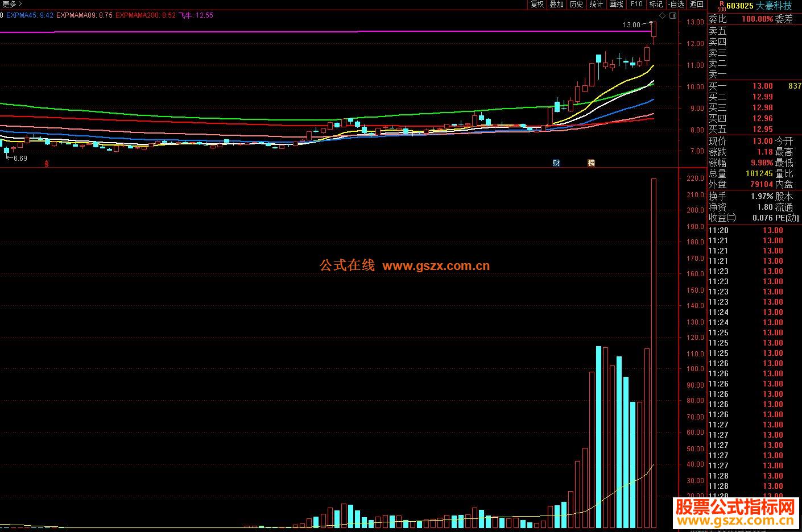Click the 量比 label
This screenshot has width=802, height=532.
[x=784, y=173]
